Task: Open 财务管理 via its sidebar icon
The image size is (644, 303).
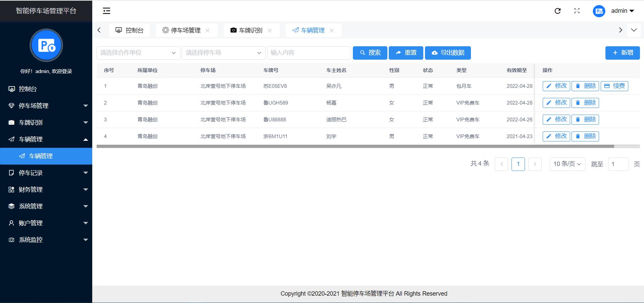Action: (x=11, y=189)
